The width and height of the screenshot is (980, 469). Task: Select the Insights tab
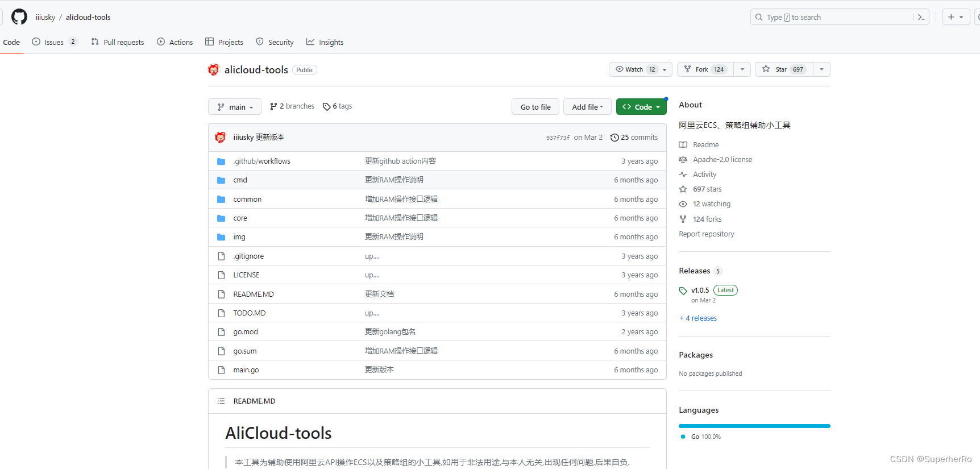pyautogui.click(x=325, y=42)
